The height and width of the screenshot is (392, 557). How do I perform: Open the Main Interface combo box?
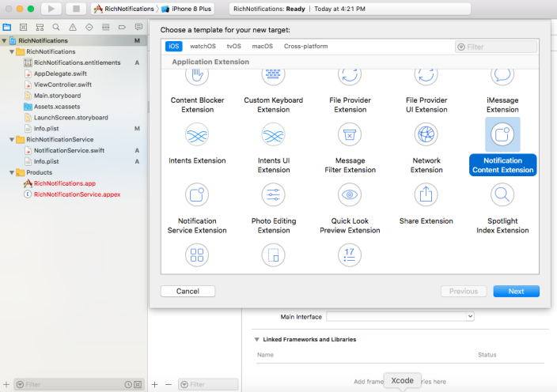point(400,316)
